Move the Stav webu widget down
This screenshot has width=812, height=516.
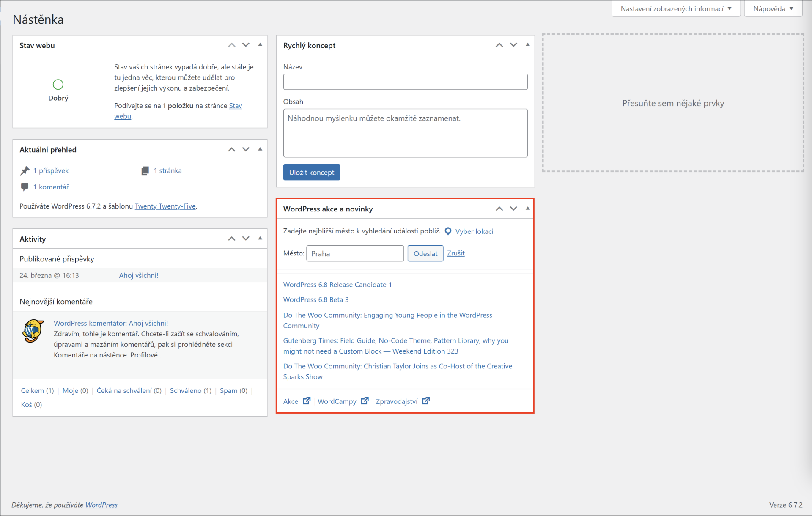[x=246, y=45]
